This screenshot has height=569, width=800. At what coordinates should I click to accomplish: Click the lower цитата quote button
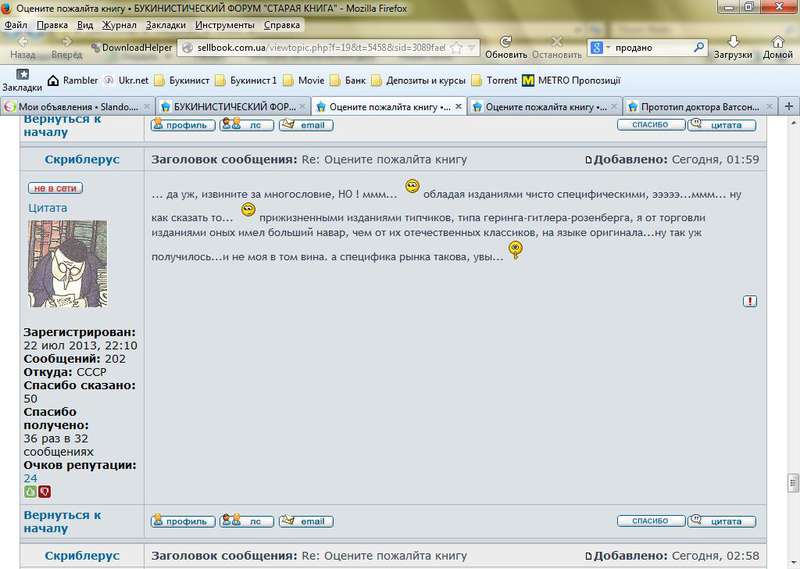721,521
